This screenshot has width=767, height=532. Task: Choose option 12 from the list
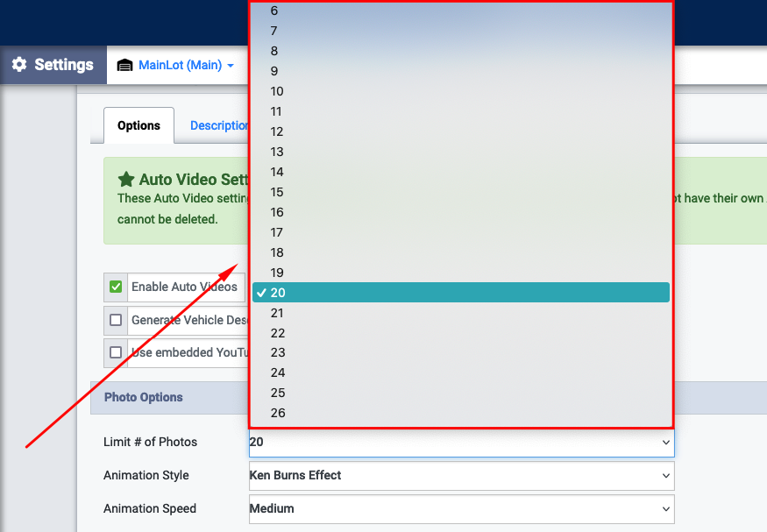(461, 131)
